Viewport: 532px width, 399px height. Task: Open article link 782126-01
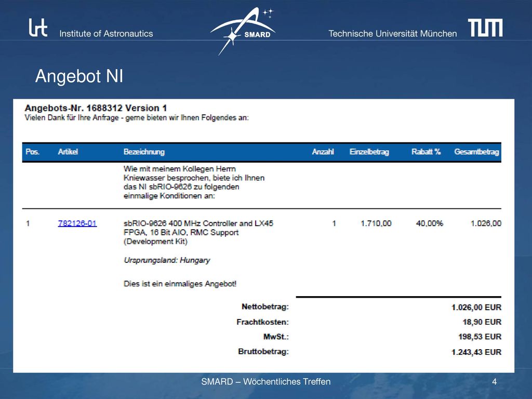coord(77,223)
